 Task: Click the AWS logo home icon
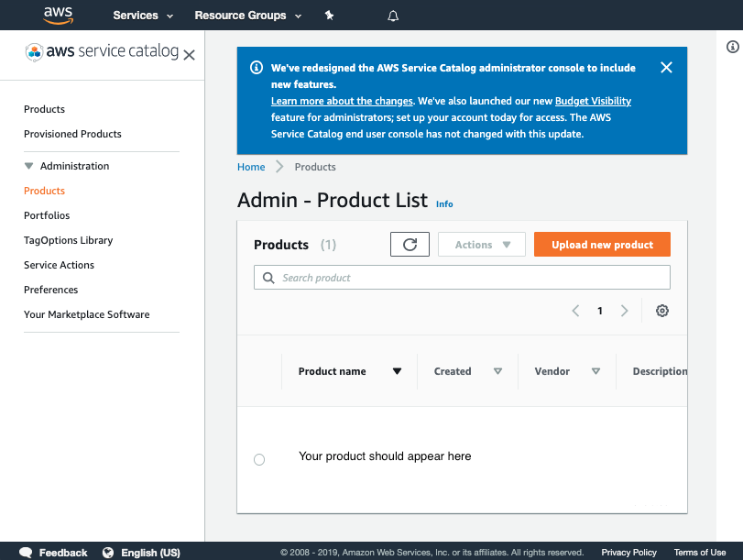(59, 16)
